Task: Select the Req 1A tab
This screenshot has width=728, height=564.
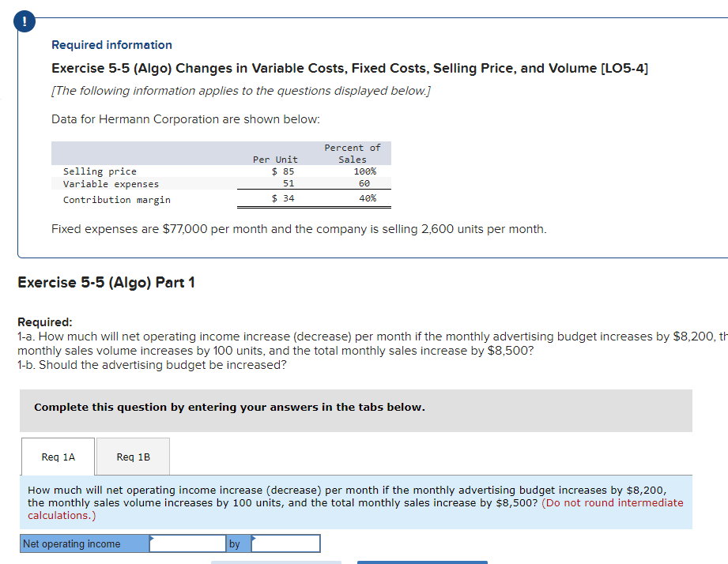Action: click(x=57, y=457)
